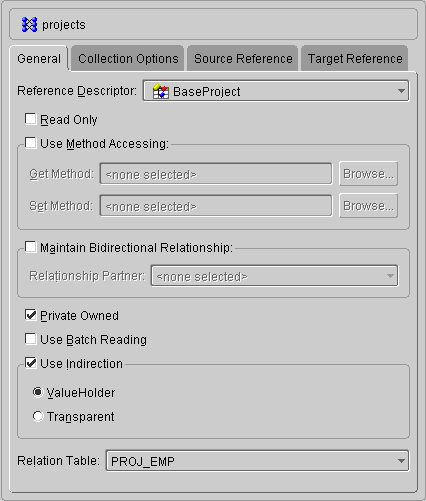426x501 pixels.
Task: Click Browse button for Get Method
Action: pos(368,174)
